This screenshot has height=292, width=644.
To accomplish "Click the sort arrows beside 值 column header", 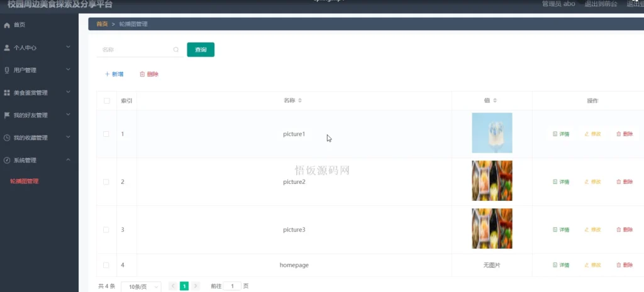I will [495, 100].
